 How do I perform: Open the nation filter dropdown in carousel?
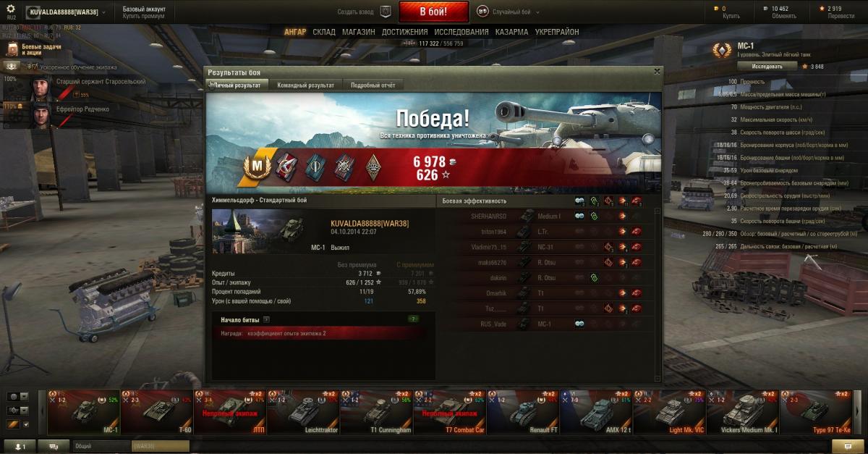coord(18,397)
